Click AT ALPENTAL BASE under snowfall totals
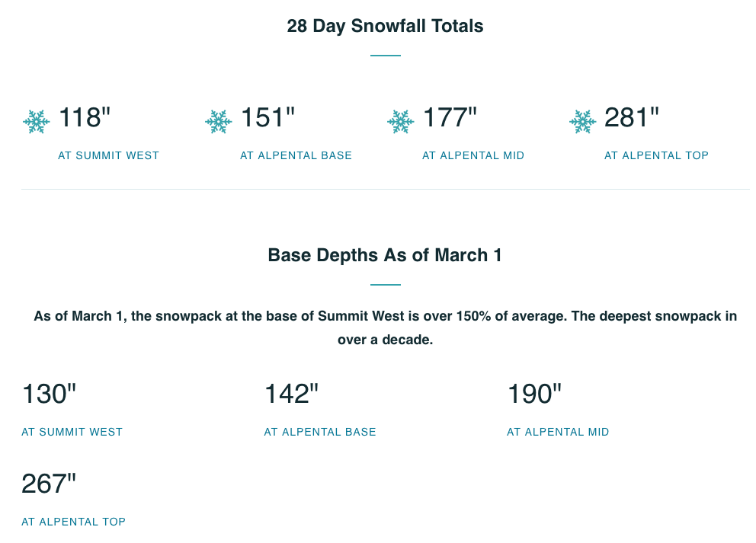 pyautogui.click(x=296, y=155)
